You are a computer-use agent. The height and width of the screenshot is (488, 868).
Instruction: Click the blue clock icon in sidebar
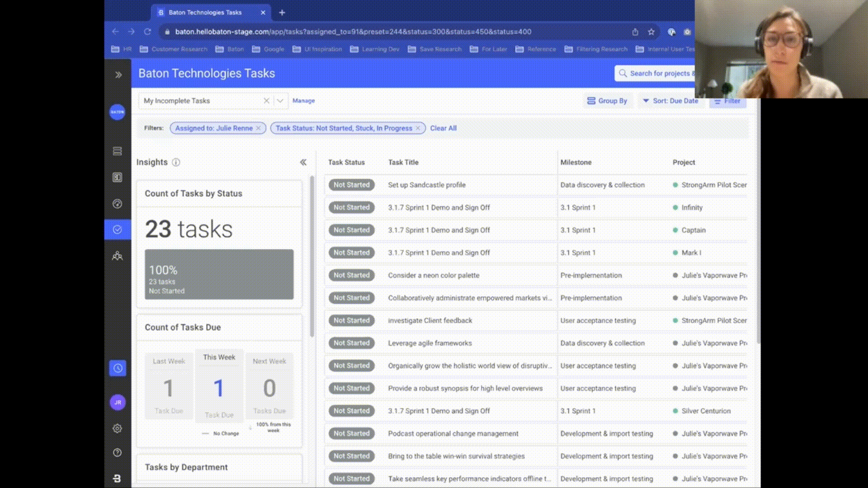click(x=118, y=368)
